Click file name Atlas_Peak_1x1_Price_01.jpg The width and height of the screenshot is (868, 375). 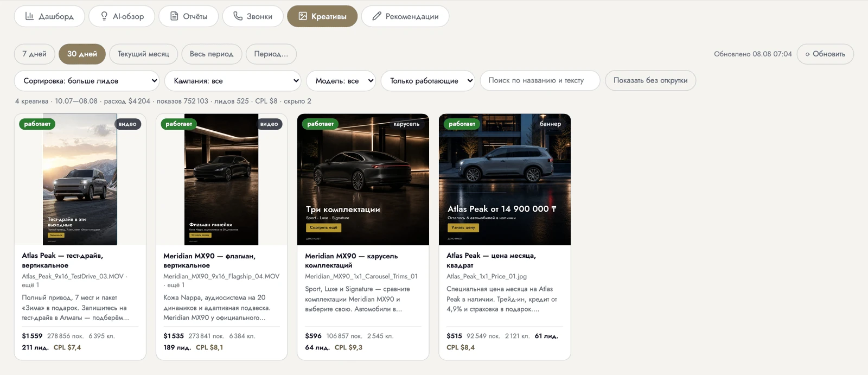pos(487,276)
